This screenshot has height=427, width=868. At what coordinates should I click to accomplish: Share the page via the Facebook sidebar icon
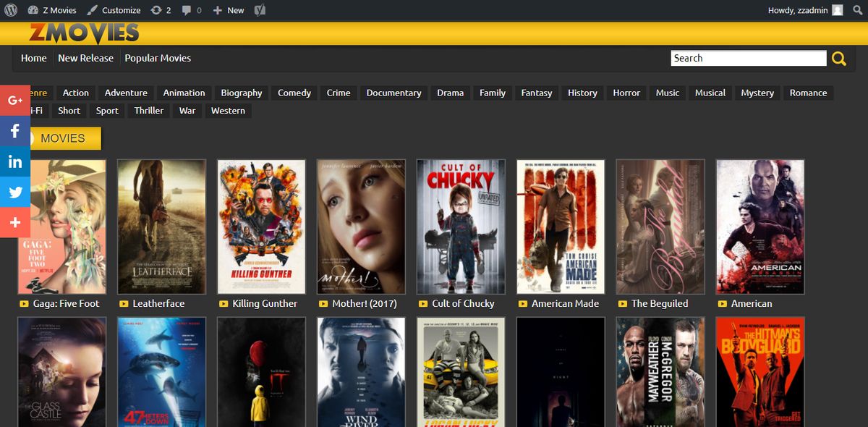[x=15, y=131]
